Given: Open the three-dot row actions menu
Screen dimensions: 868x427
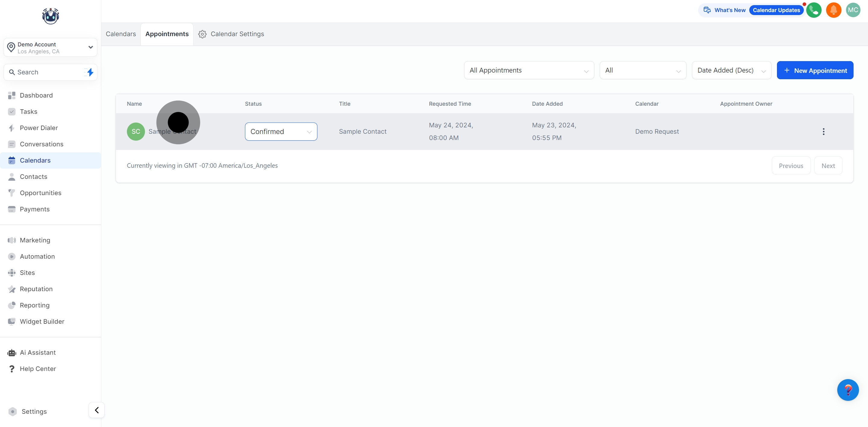Looking at the screenshot, I should pos(823,132).
